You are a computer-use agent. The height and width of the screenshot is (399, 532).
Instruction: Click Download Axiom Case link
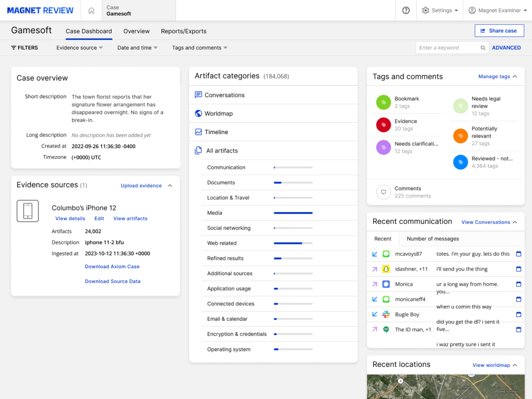click(112, 267)
